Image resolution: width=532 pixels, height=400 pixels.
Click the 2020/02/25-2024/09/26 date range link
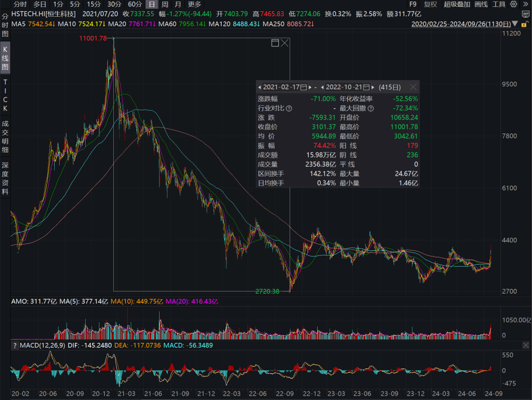tap(461, 24)
